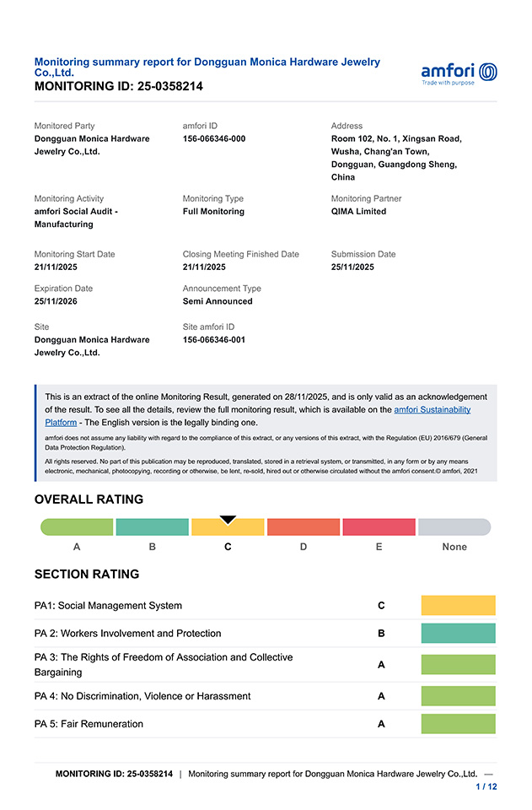
Task: Click the MONITORING ID: 25-0358214 heading
Action: (x=118, y=86)
